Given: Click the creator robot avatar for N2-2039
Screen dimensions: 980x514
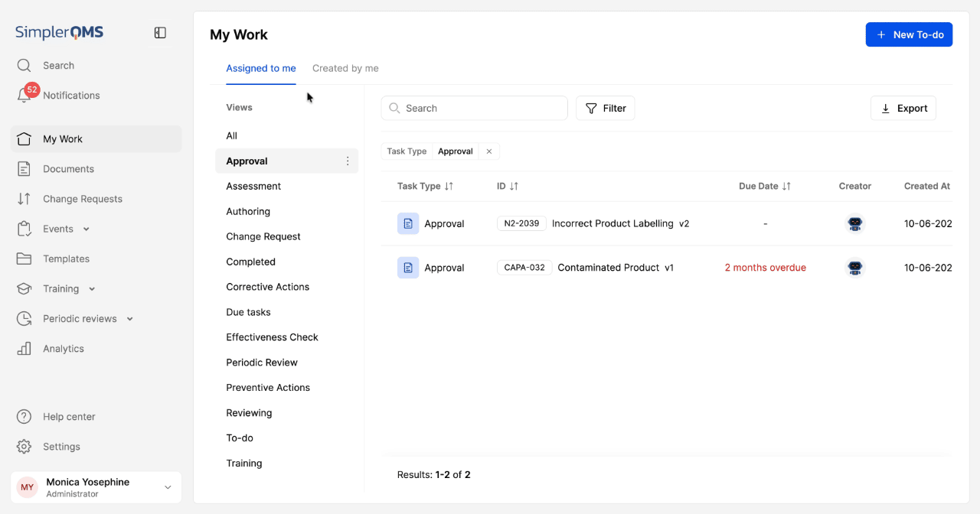Looking at the screenshot, I should point(855,223).
